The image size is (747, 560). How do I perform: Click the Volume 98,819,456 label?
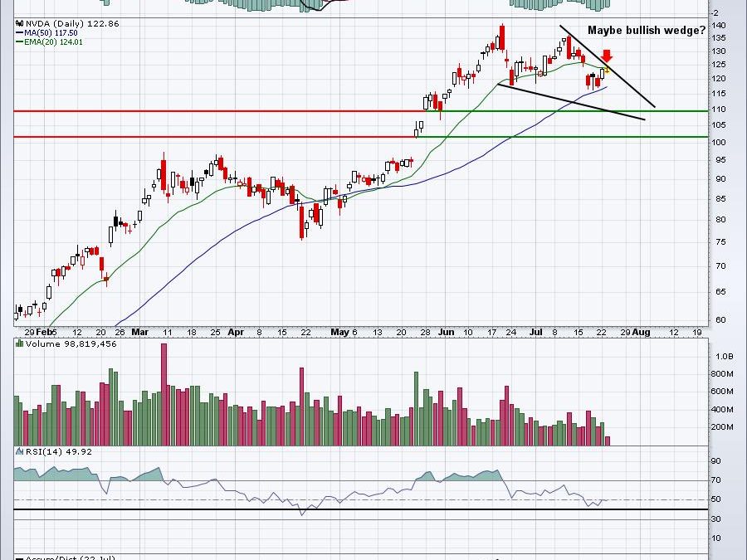click(71, 343)
